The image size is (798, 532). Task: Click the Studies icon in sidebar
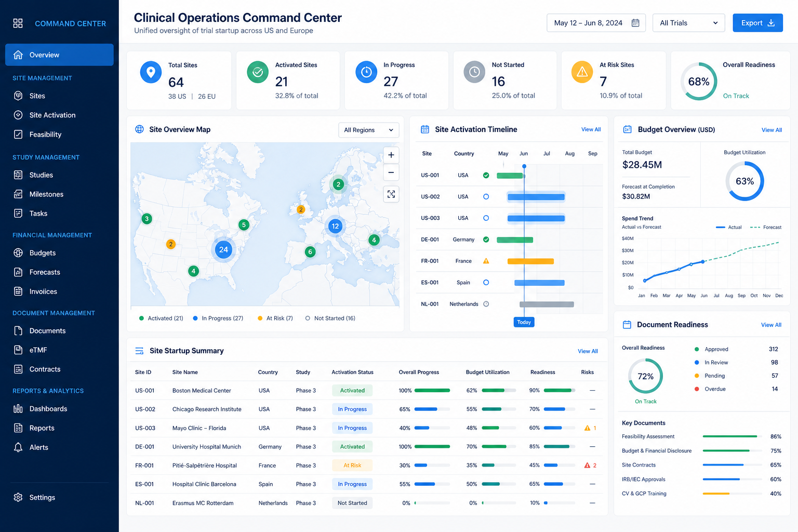pyautogui.click(x=18, y=175)
